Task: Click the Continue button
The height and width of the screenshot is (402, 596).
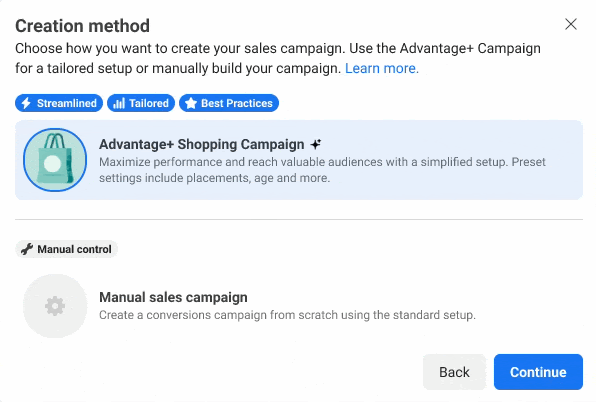Action: 538,372
